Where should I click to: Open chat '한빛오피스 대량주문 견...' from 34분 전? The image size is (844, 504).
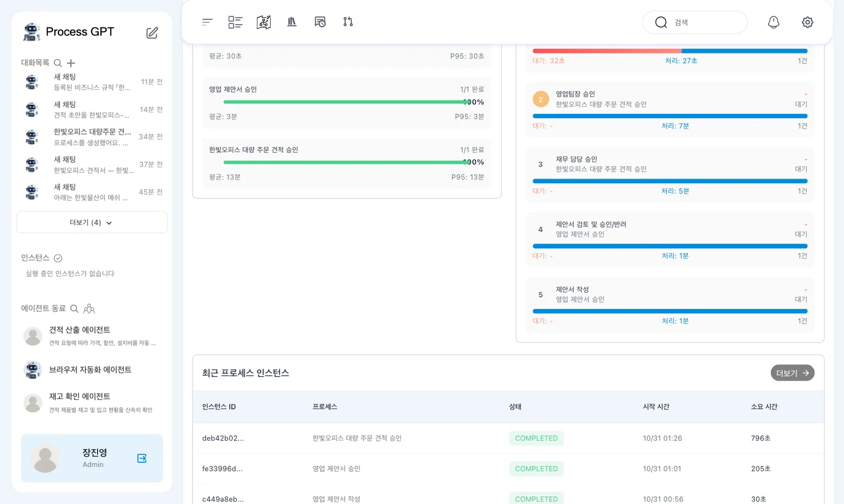[x=92, y=137]
